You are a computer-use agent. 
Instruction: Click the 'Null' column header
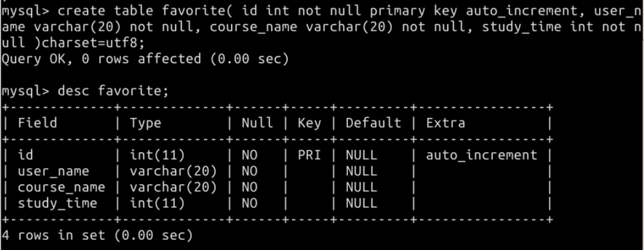257,123
